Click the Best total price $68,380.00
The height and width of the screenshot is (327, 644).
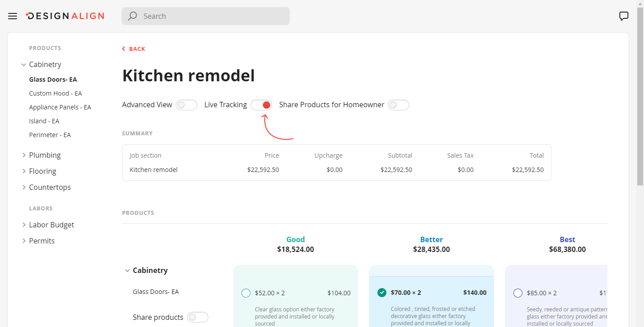tap(568, 249)
